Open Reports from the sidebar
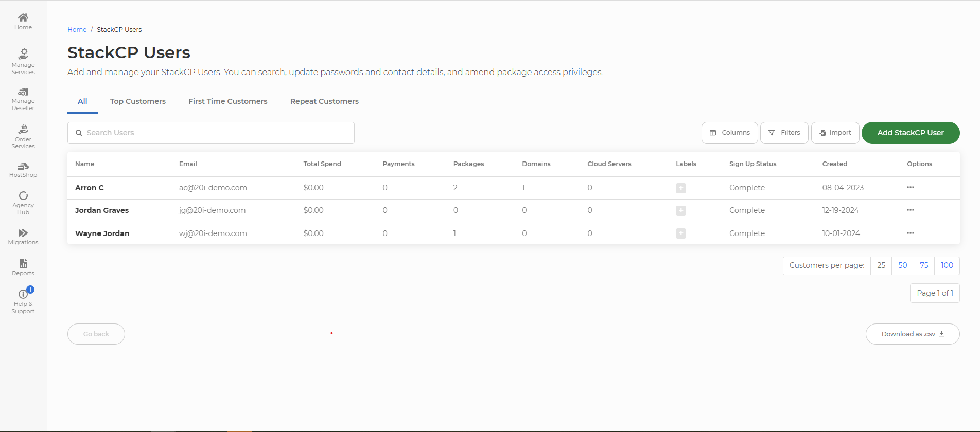 pos(23,267)
